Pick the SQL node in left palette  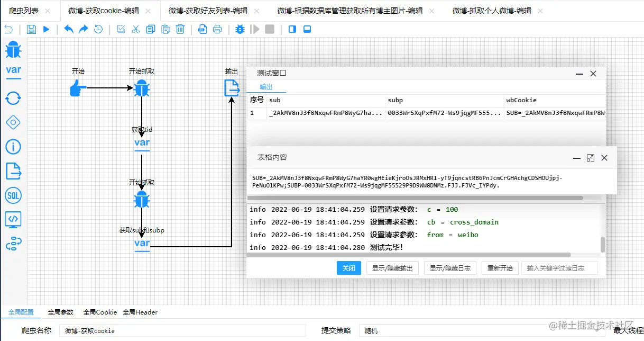click(x=13, y=195)
